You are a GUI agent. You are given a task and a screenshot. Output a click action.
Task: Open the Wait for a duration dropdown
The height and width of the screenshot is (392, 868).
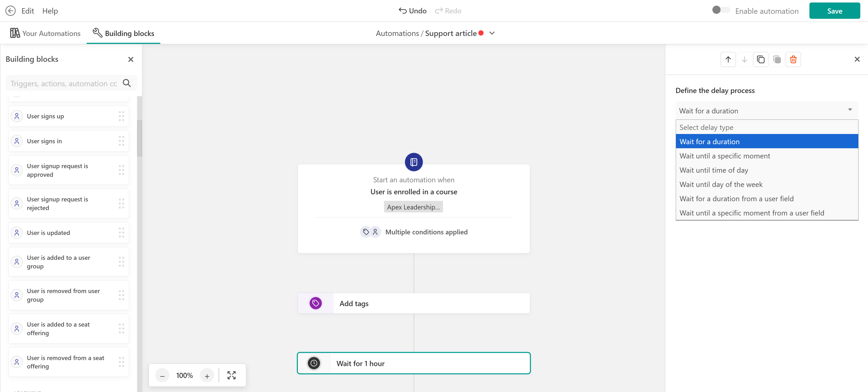tap(766, 111)
